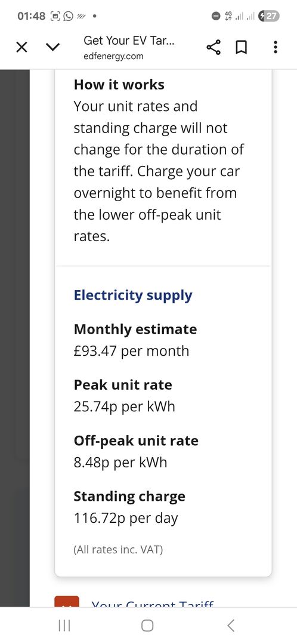Tap the Android home navigation button

pyautogui.click(x=147, y=625)
